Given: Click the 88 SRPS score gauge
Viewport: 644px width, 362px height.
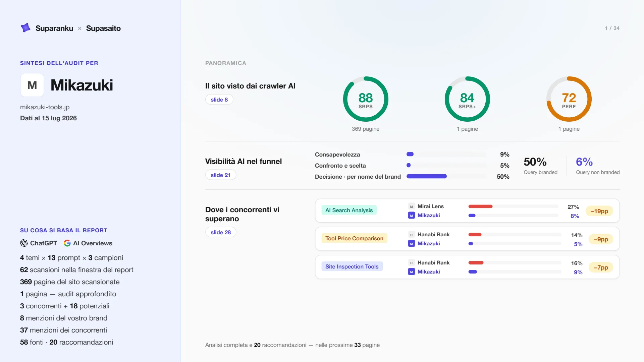Looking at the screenshot, I should tap(366, 99).
